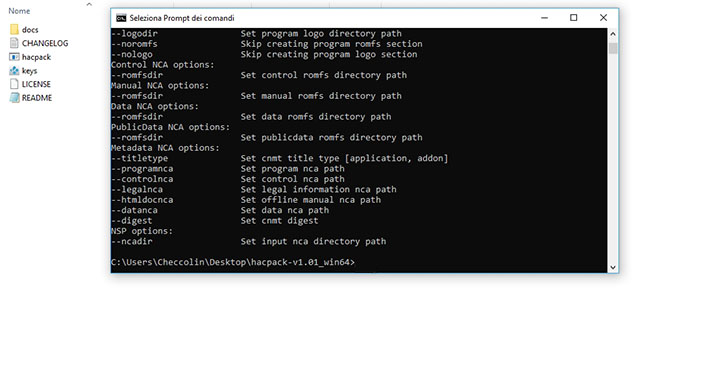The width and height of the screenshot is (710, 380).
Task: Close the Prompt dei comandi window
Action: click(x=603, y=18)
